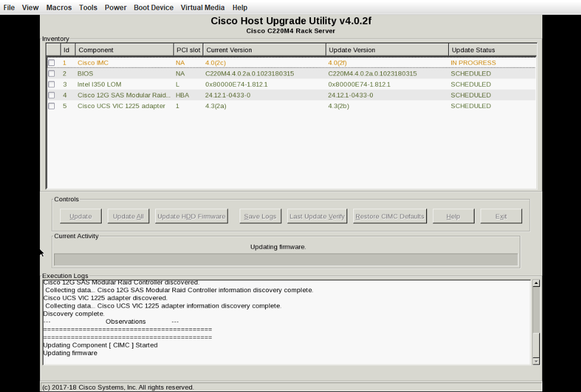Screen dimensions: 581x392
Task: Click the IN PROGRESS status cell
Action: pos(473,63)
